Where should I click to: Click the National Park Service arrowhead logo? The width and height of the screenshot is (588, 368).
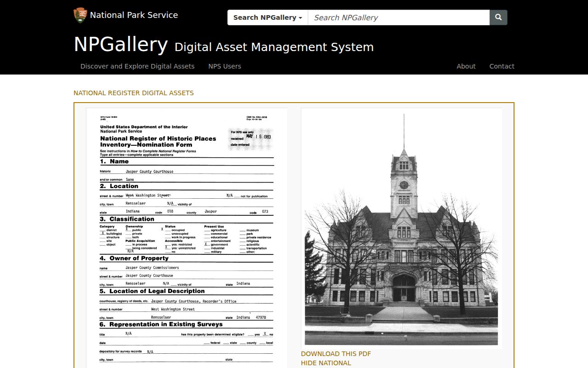pyautogui.click(x=80, y=15)
